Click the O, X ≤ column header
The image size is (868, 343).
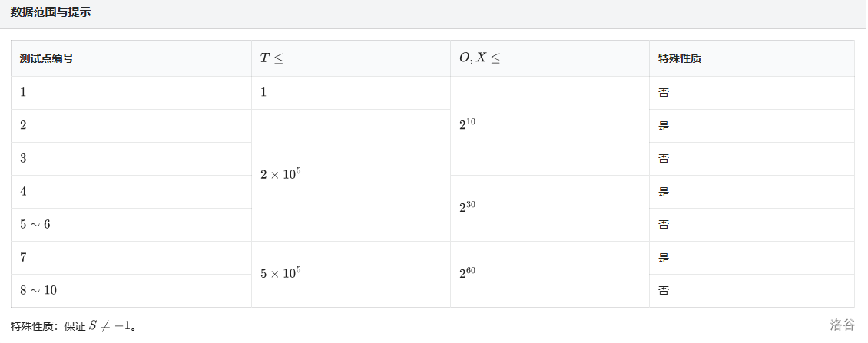(x=479, y=58)
